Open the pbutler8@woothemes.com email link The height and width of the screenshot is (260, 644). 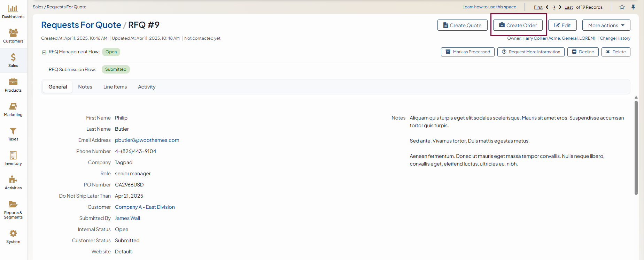147,140
